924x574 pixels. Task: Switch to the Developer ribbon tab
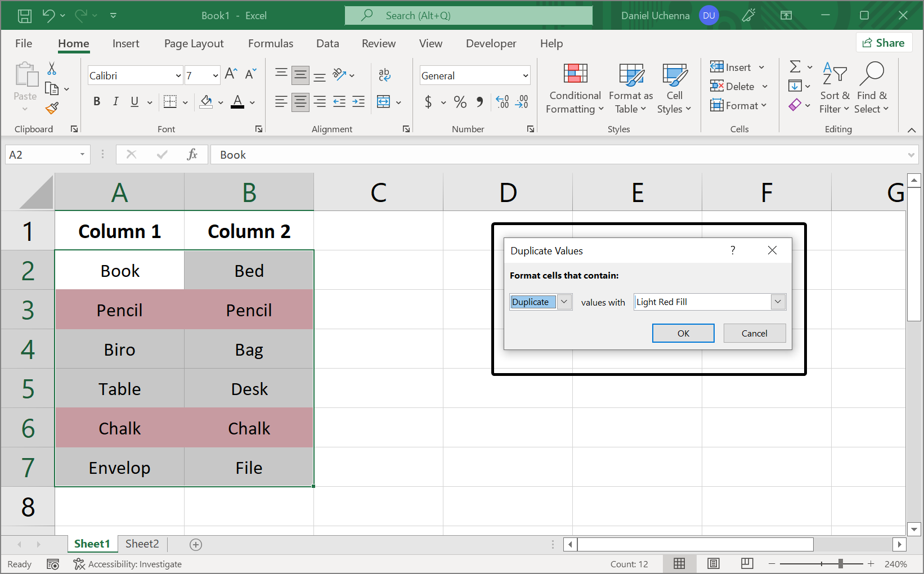point(491,43)
